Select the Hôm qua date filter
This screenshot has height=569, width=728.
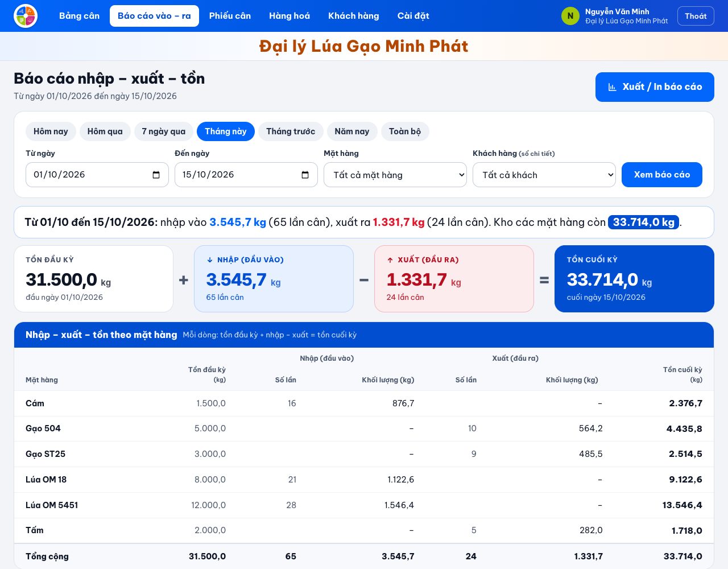tap(105, 131)
